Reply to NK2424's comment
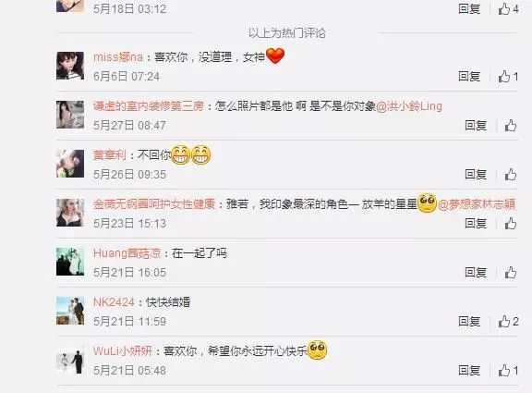 pyautogui.click(x=469, y=321)
